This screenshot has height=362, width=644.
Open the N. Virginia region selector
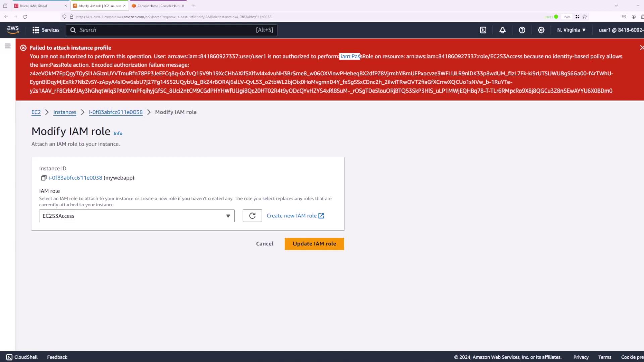pos(571,30)
